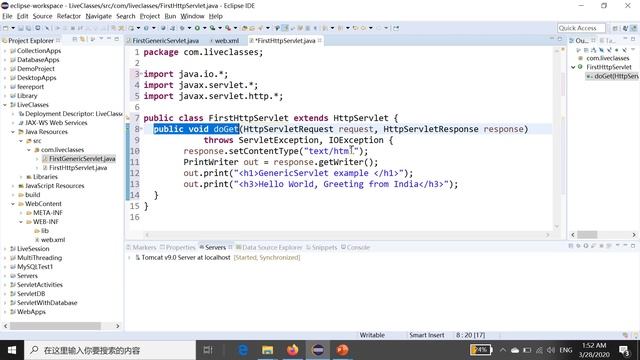The height and width of the screenshot is (360, 640).
Task: Click the green Run toolbar button
Action: (197, 28)
